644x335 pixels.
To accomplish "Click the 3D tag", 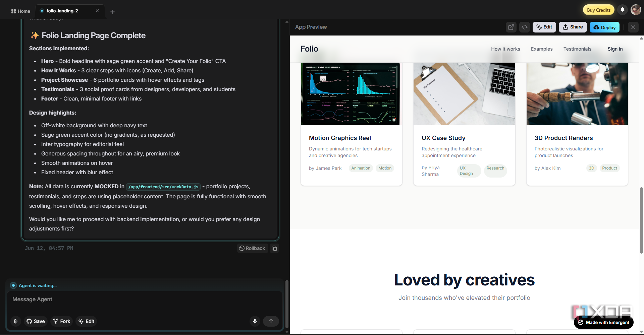I will click(x=591, y=168).
